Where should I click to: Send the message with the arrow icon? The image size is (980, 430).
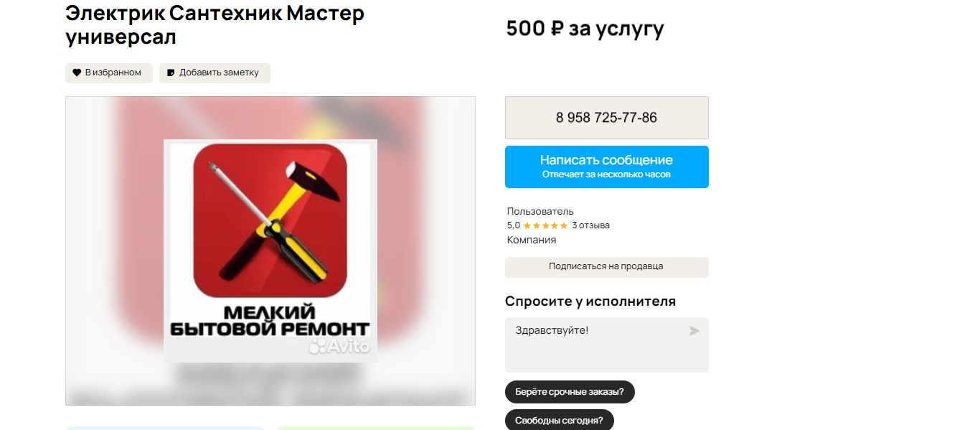tap(694, 331)
